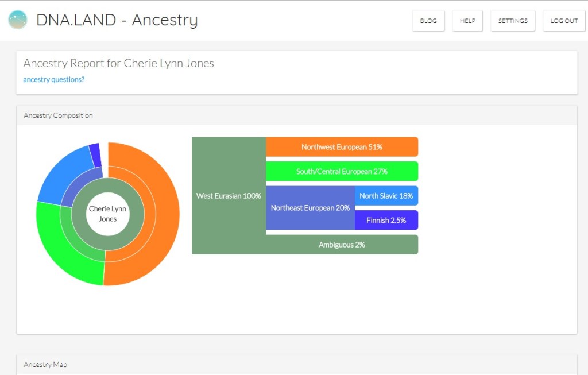
Task: Click the West Eurasian 100% block
Action: (228, 195)
